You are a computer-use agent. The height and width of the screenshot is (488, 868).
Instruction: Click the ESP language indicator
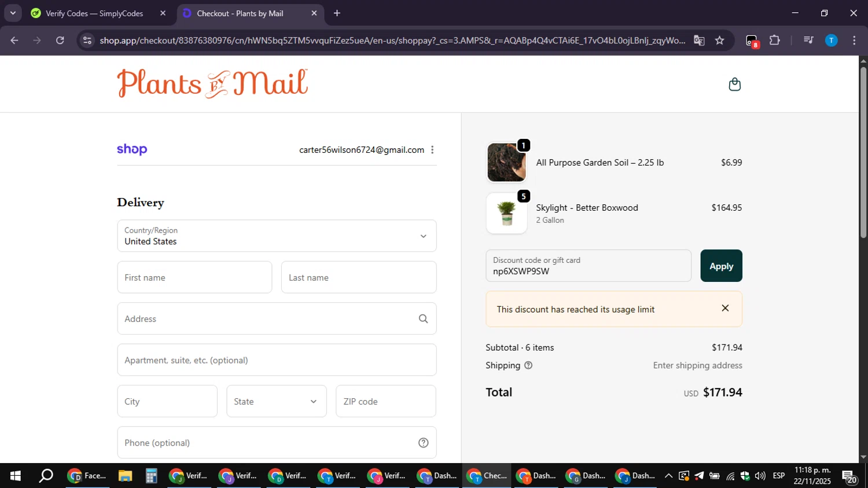(779, 476)
